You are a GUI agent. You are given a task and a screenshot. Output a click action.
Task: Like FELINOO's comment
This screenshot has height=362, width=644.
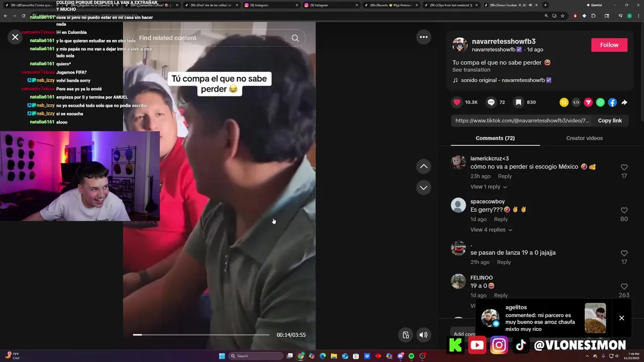click(624, 287)
